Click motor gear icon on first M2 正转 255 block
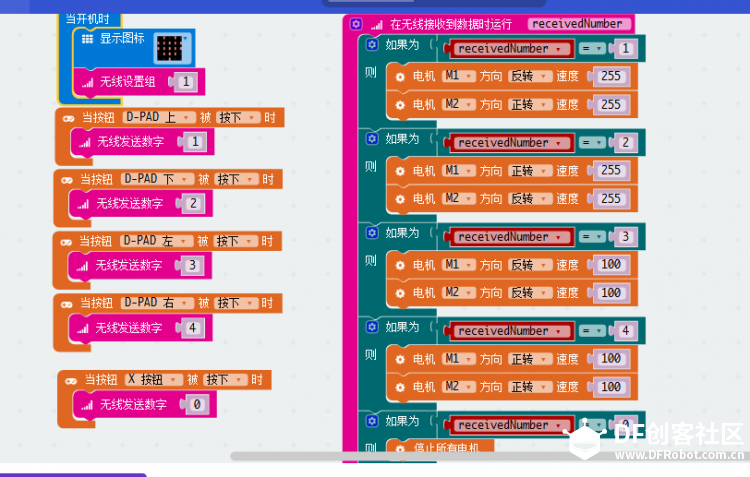 tap(400, 105)
